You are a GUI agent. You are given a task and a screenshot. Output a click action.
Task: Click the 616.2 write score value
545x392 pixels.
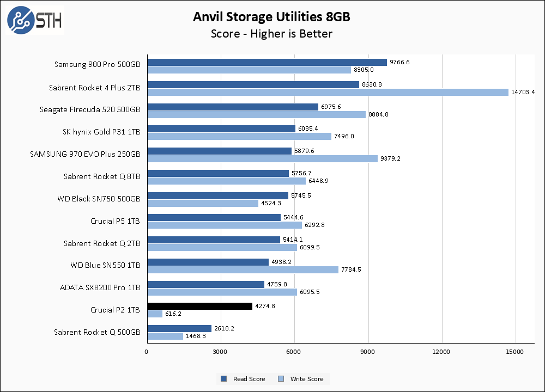point(174,314)
